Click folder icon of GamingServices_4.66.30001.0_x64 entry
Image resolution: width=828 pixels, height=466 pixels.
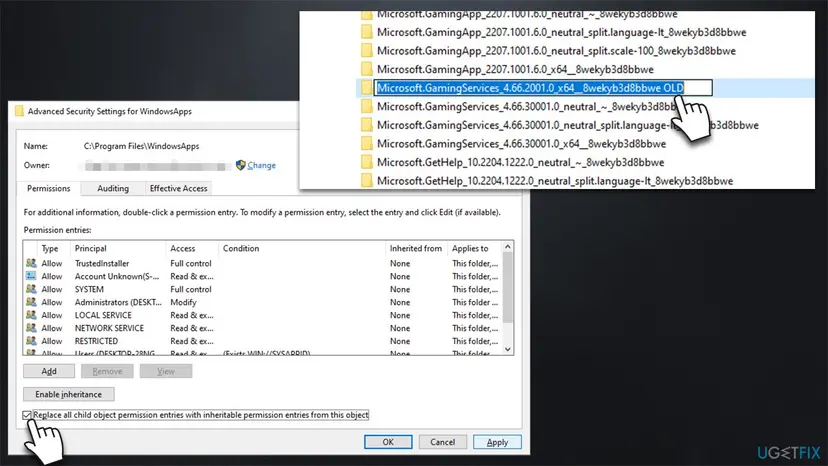click(366, 144)
